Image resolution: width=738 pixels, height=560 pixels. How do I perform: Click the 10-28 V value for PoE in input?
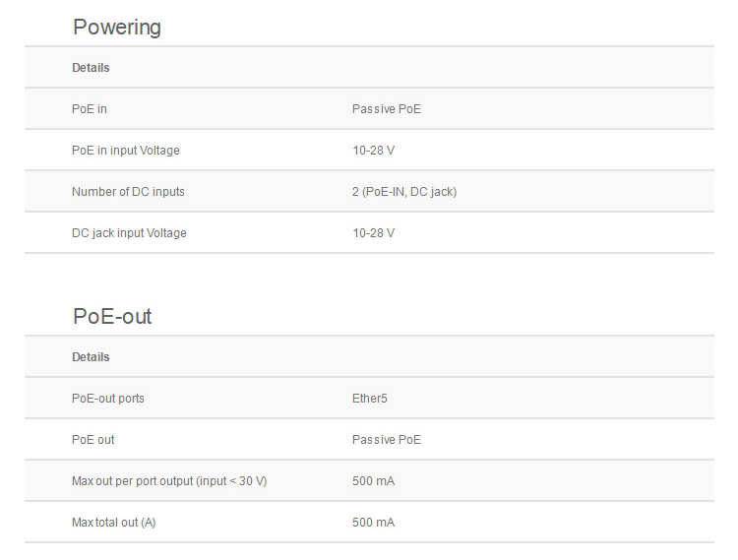point(373,151)
